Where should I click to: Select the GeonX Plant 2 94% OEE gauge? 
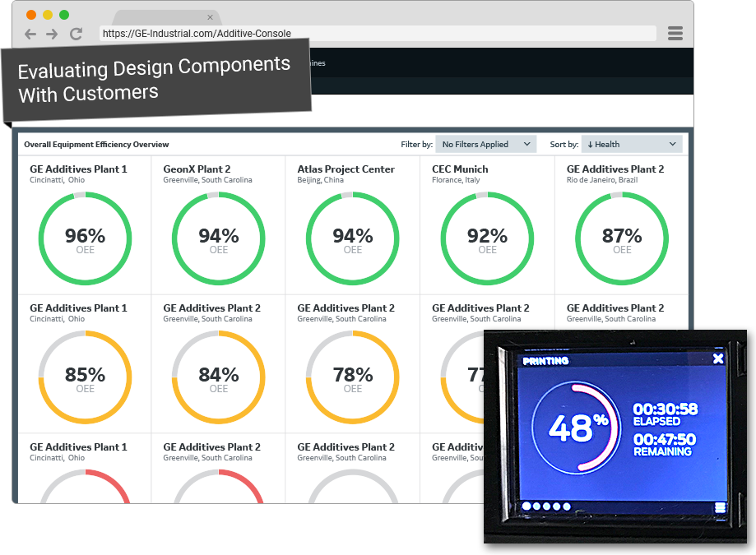tap(219, 238)
